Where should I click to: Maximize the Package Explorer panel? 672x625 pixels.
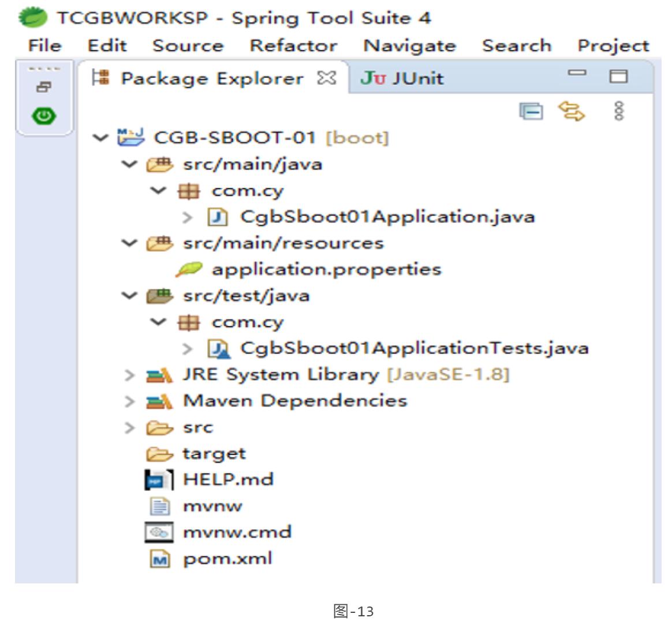coord(618,76)
